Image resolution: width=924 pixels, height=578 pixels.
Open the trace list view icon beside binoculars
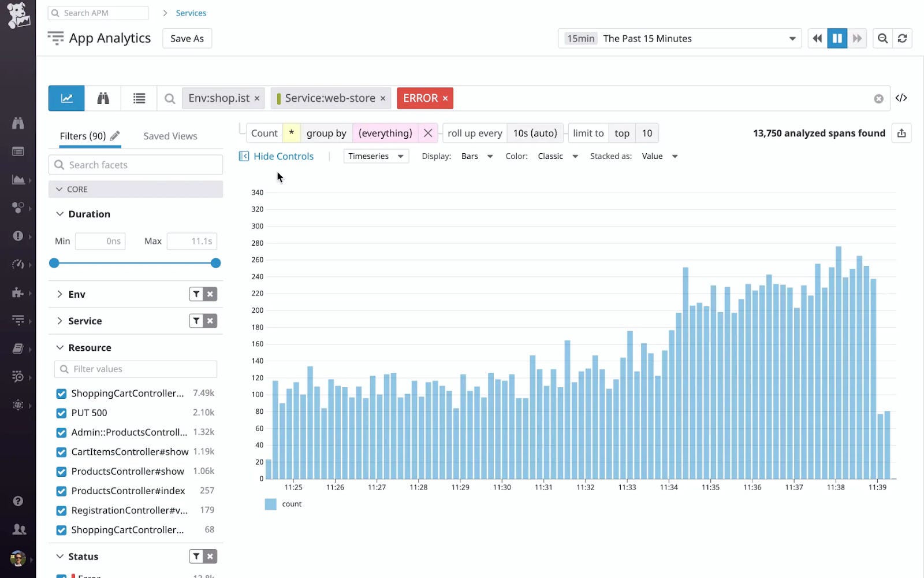pyautogui.click(x=139, y=98)
